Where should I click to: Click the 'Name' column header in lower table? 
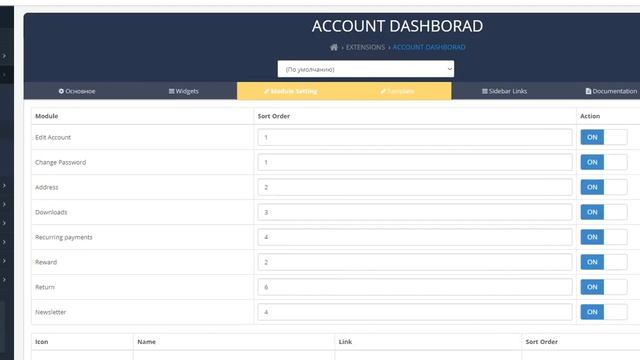coord(147,342)
